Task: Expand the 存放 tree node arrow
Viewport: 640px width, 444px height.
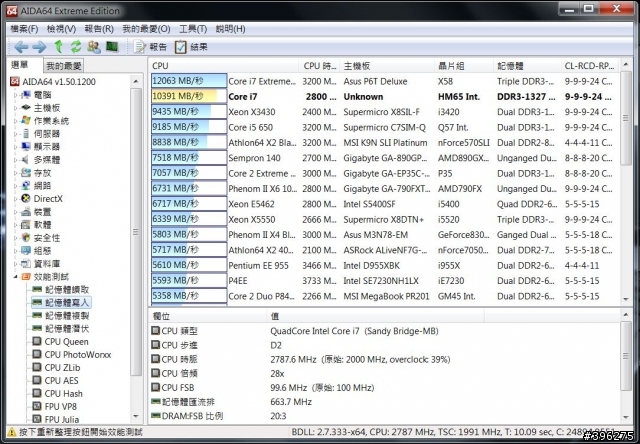Action: (16, 173)
